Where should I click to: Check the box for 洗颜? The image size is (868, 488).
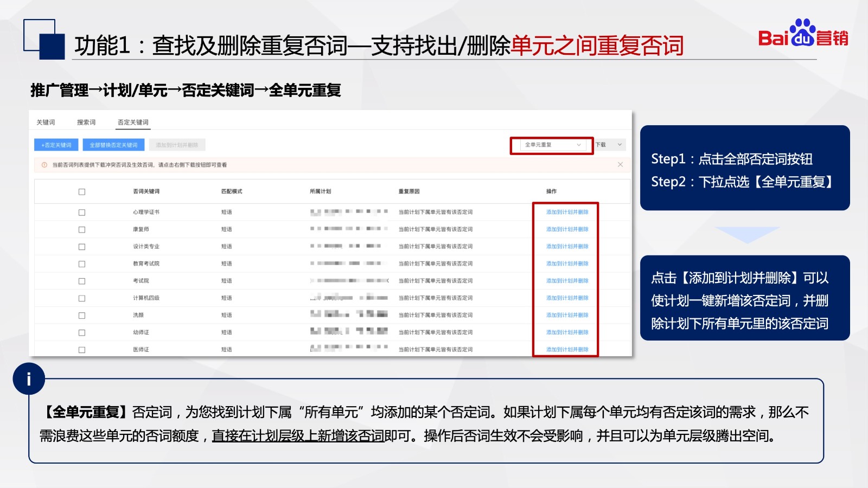coord(82,316)
